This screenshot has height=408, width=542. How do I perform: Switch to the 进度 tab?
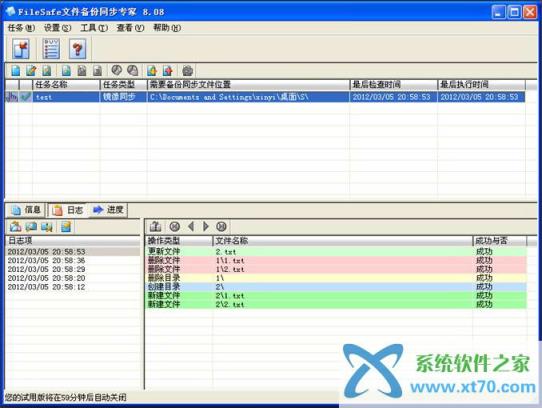tap(109, 210)
